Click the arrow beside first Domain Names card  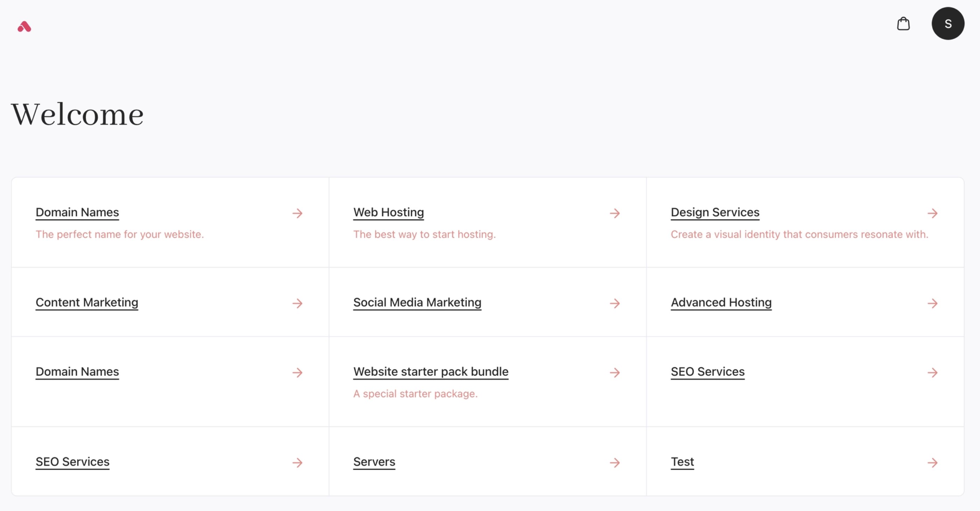[x=297, y=213]
